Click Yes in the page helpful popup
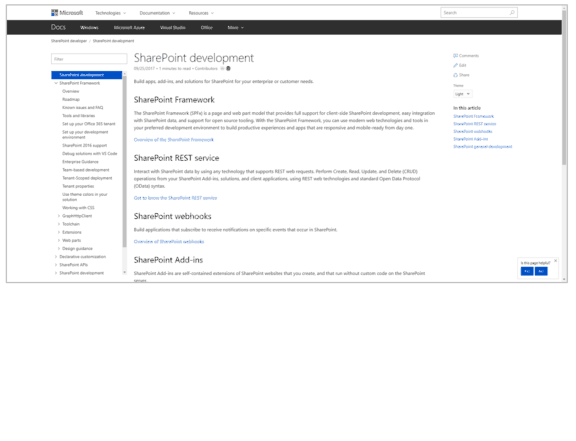The image size is (576, 441). 527,271
